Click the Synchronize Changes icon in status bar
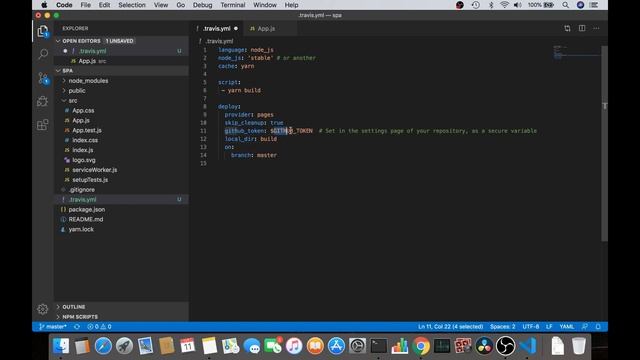The height and width of the screenshot is (360, 640). point(77,327)
